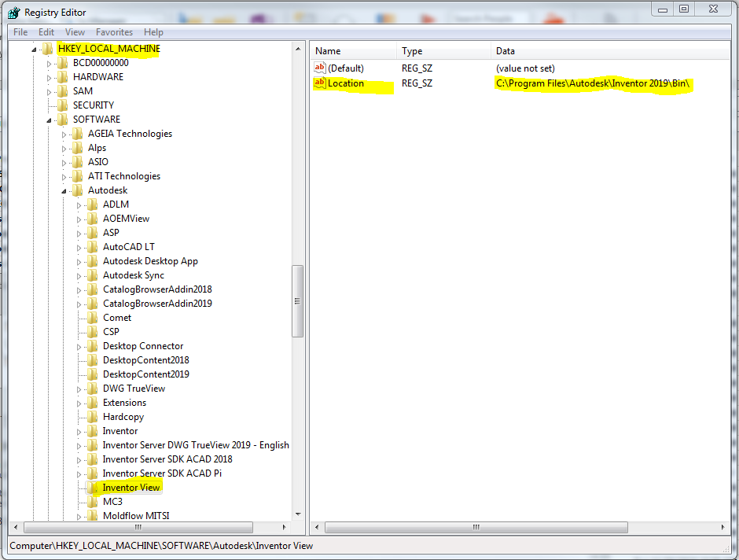Screen dimensions: 739x560
Task: Click the HARDWARE folder icon
Action: (63, 77)
